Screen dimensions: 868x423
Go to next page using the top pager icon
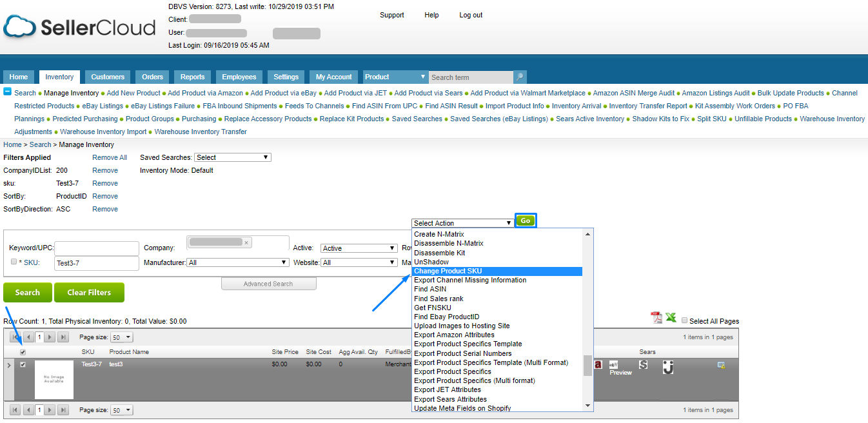tap(51, 337)
